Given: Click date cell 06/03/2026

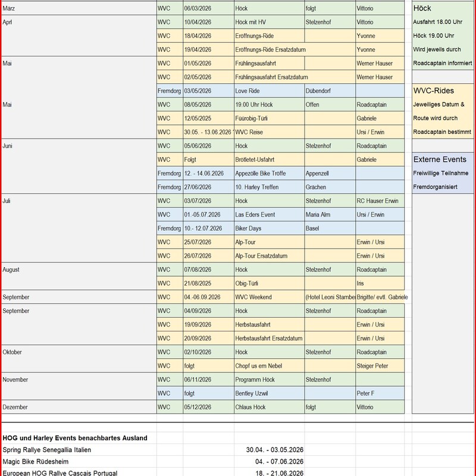Looking at the screenshot, I should pos(209,8).
